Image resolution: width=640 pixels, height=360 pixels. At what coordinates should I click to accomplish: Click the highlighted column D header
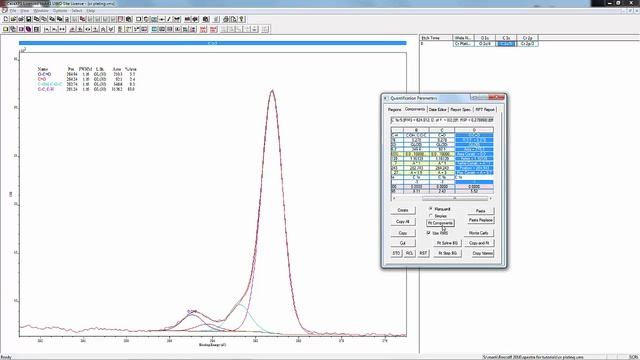(474, 130)
